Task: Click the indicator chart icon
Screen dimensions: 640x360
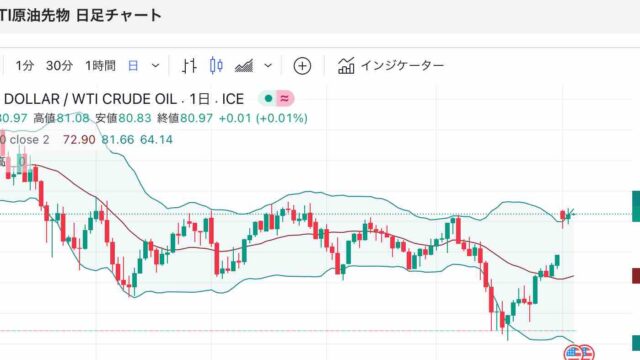Action: click(346, 66)
